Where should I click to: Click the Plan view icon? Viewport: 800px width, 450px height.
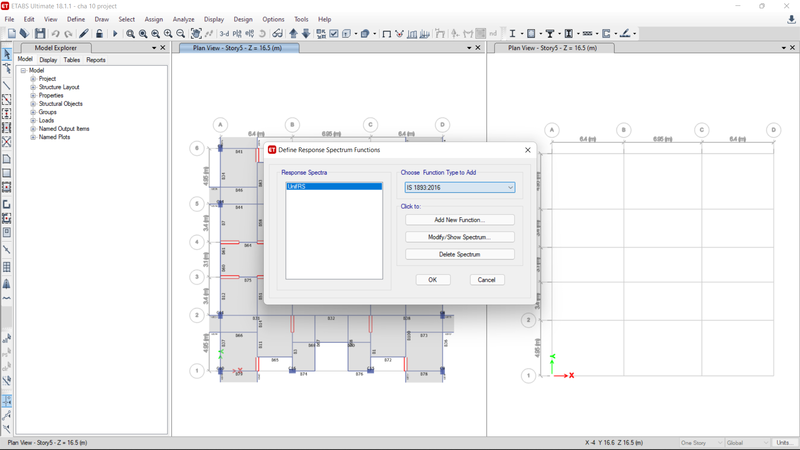coord(237,34)
